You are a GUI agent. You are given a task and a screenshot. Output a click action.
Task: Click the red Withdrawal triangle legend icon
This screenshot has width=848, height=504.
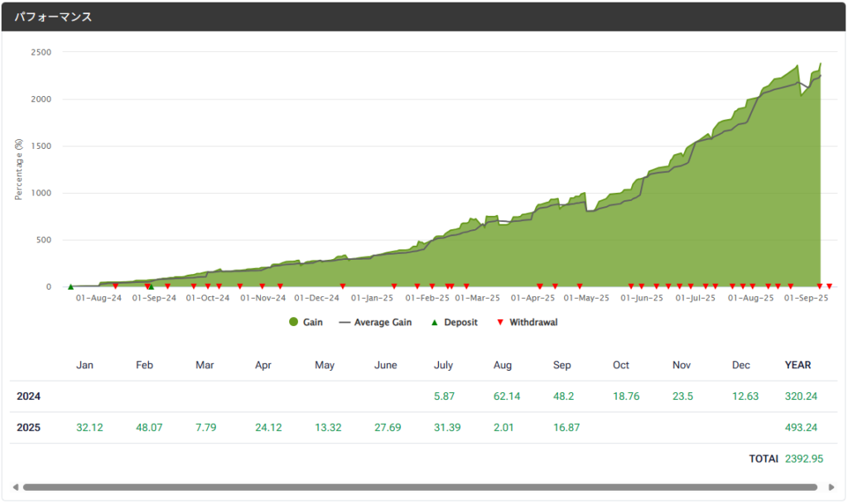click(x=499, y=322)
